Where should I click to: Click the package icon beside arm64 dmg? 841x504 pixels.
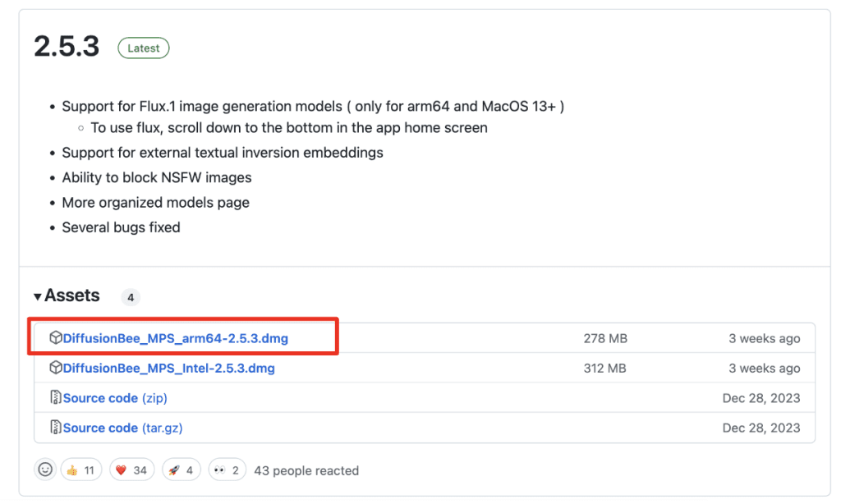55,338
